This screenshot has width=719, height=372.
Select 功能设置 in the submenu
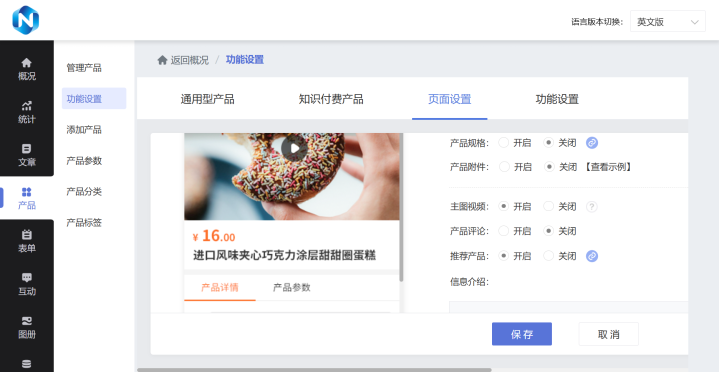point(94,99)
